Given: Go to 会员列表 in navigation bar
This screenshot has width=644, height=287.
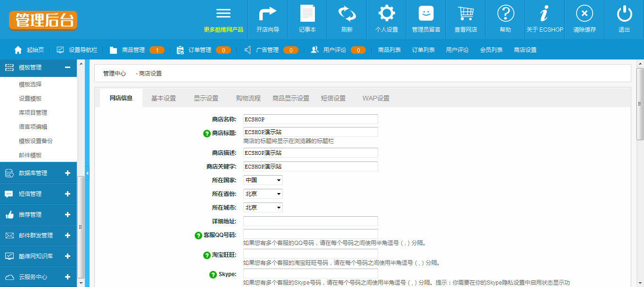Looking at the screenshot, I should point(491,50).
